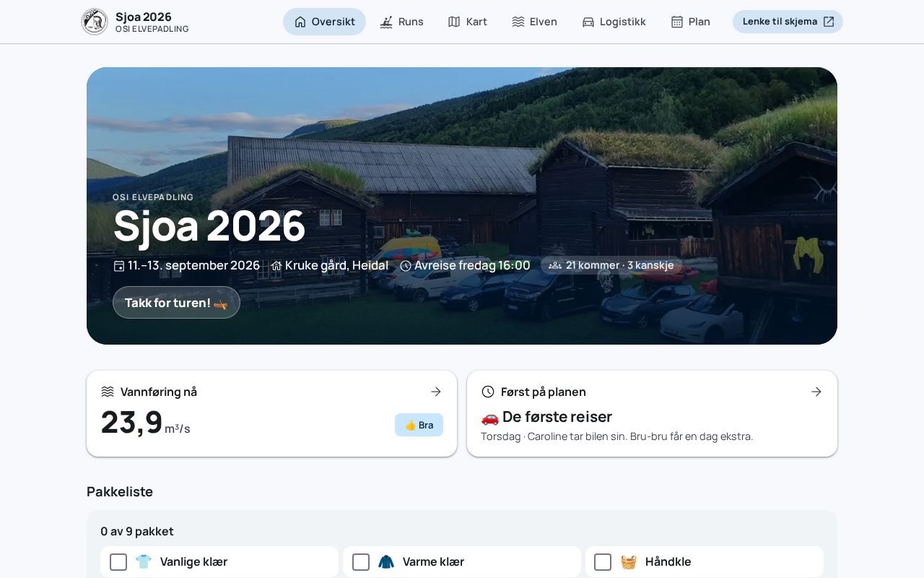The width and height of the screenshot is (924, 578).
Task: Check the Varme klær checkbox
Action: point(361,562)
